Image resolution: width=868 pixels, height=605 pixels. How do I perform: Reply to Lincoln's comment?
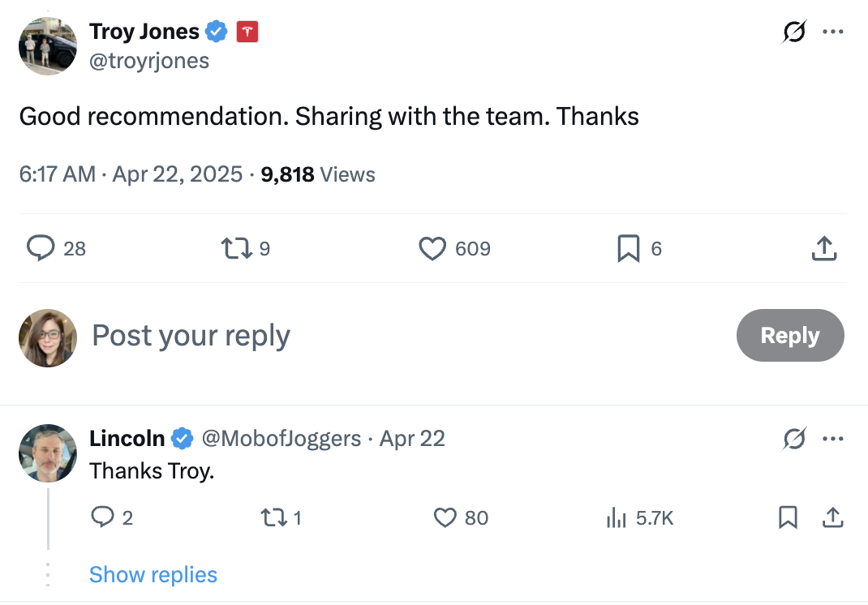[x=102, y=517]
